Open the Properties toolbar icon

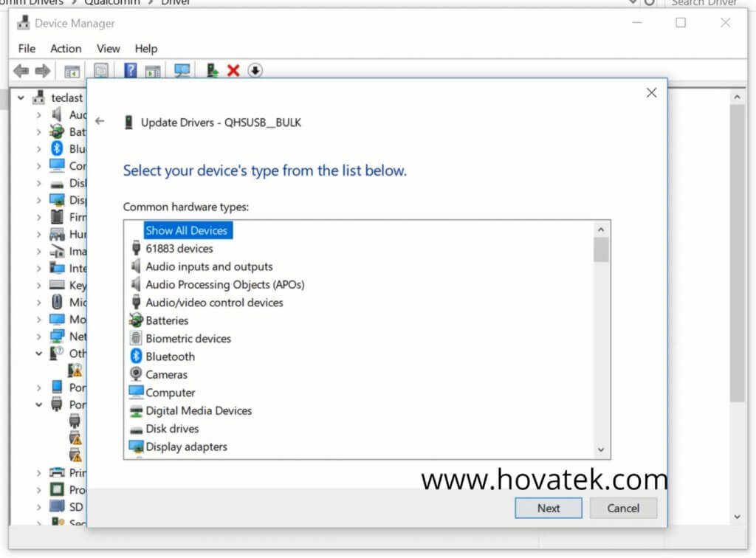(101, 70)
